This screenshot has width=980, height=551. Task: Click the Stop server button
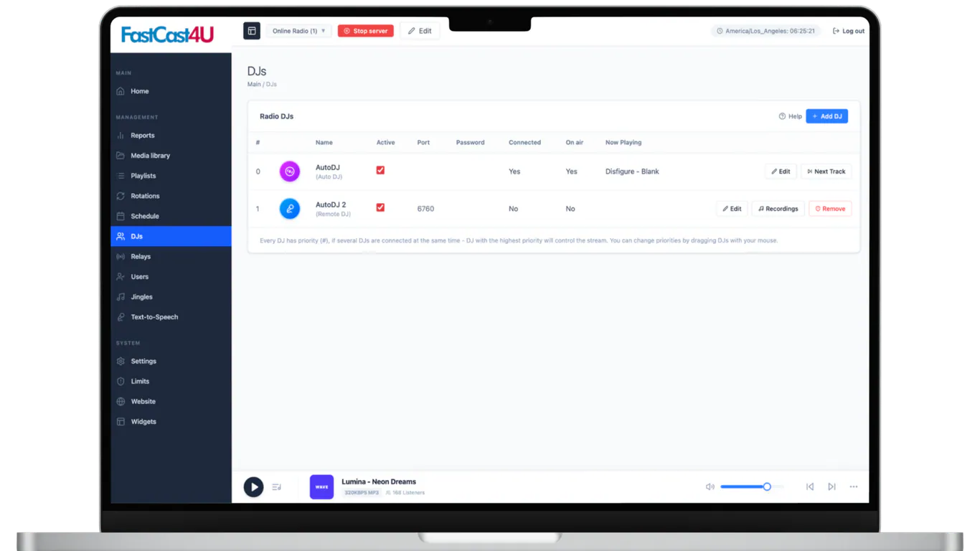(x=366, y=31)
